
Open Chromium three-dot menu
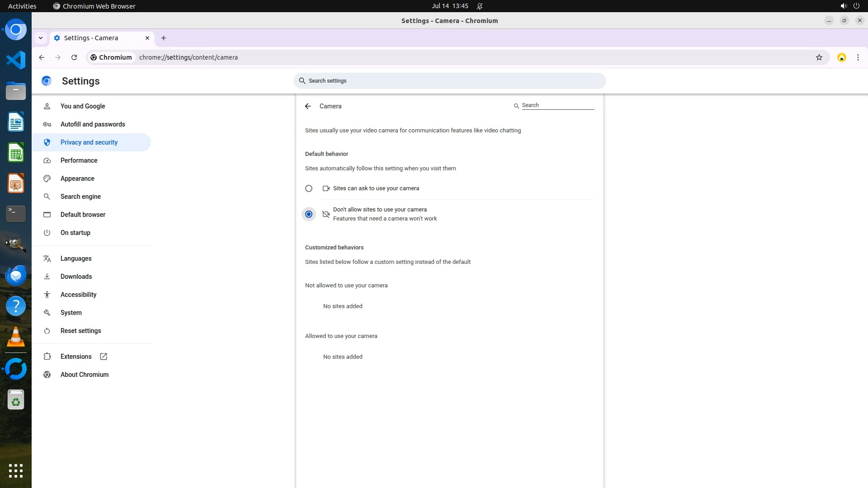[858, 57]
